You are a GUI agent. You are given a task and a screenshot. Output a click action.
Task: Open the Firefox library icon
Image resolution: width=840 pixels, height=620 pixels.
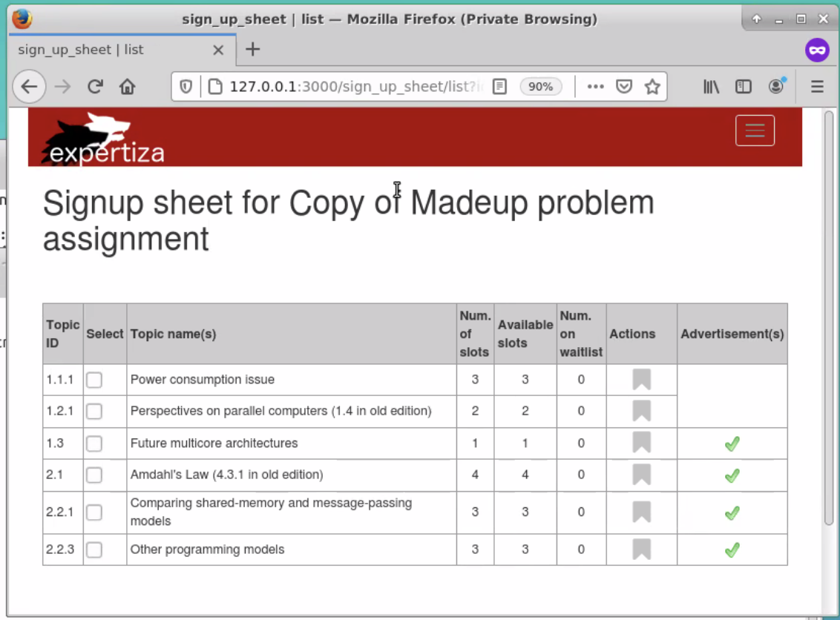click(x=711, y=86)
